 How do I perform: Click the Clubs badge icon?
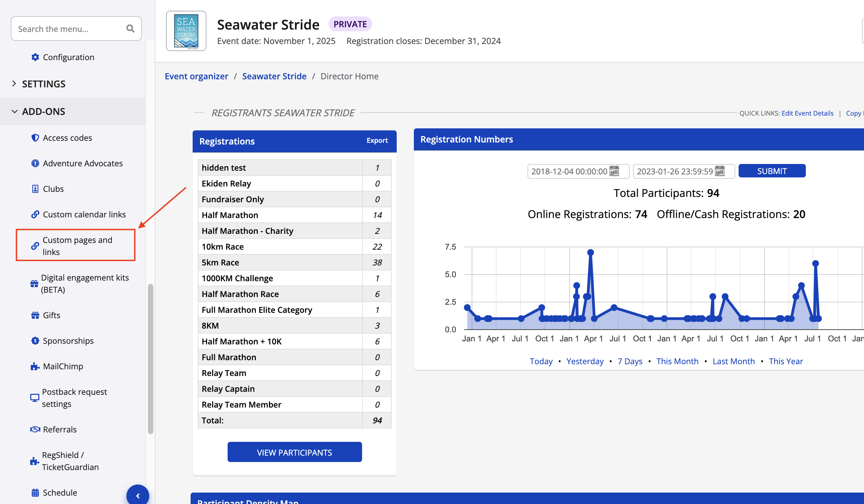(x=35, y=189)
